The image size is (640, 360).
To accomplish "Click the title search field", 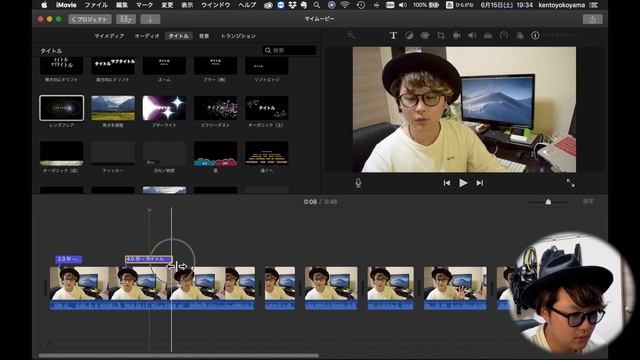I will click(x=289, y=50).
